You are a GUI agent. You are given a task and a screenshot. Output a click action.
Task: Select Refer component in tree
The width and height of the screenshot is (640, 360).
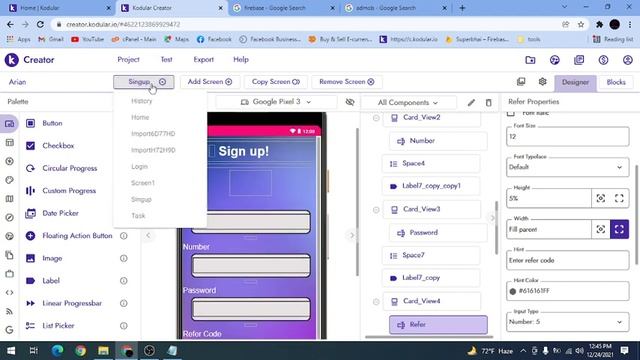coord(438,324)
